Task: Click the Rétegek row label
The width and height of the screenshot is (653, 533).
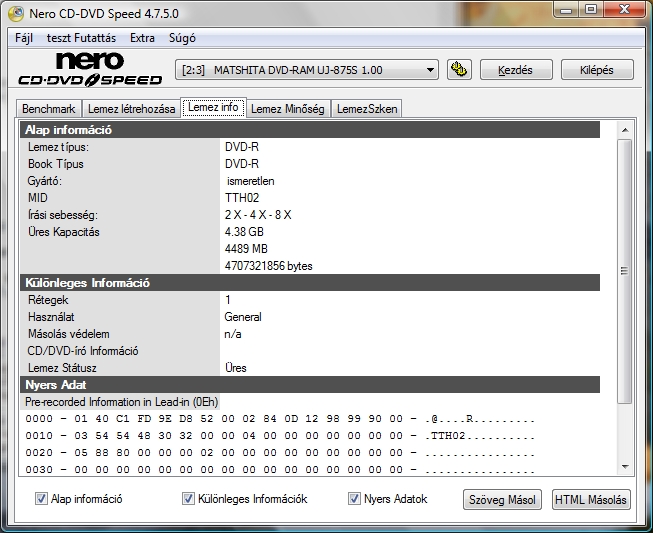Action: (x=48, y=300)
